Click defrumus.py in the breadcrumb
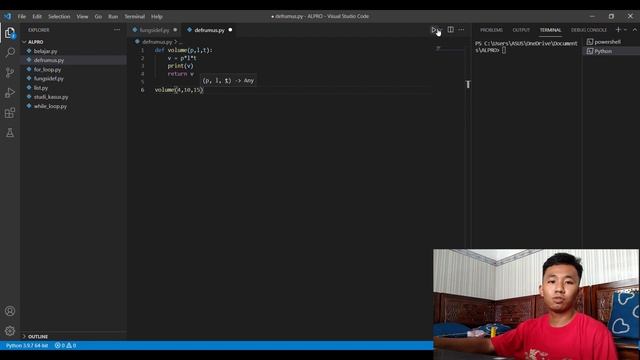The height and width of the screenshot is (360, 640). (157, 42)
